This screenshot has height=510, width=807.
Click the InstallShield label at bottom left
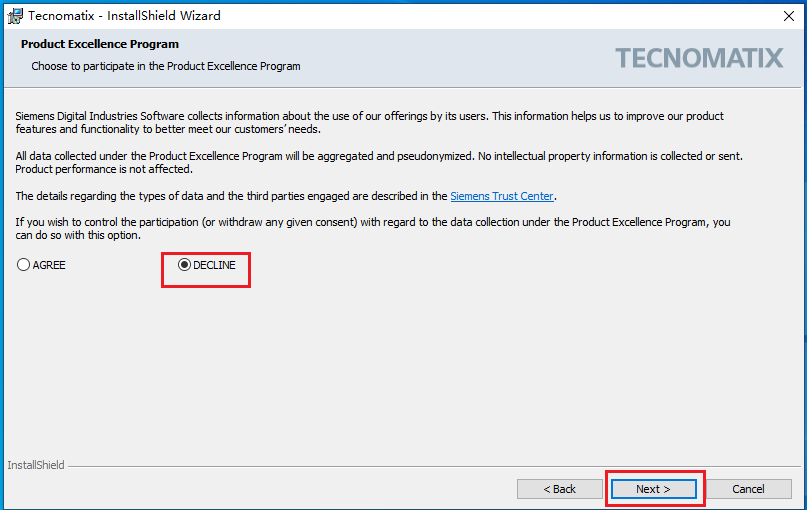pyautogui.click(x=36, y=465)
